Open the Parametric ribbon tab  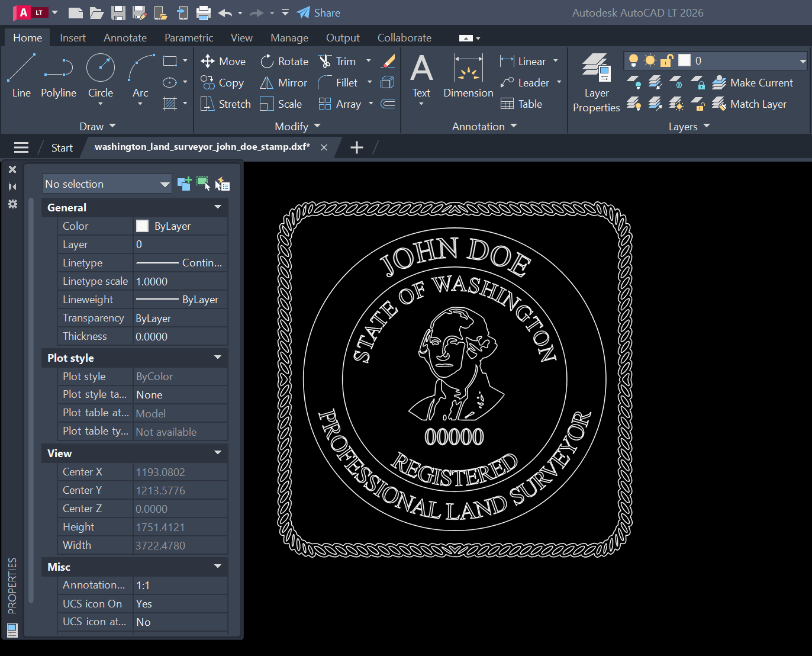tap(189, 37)
